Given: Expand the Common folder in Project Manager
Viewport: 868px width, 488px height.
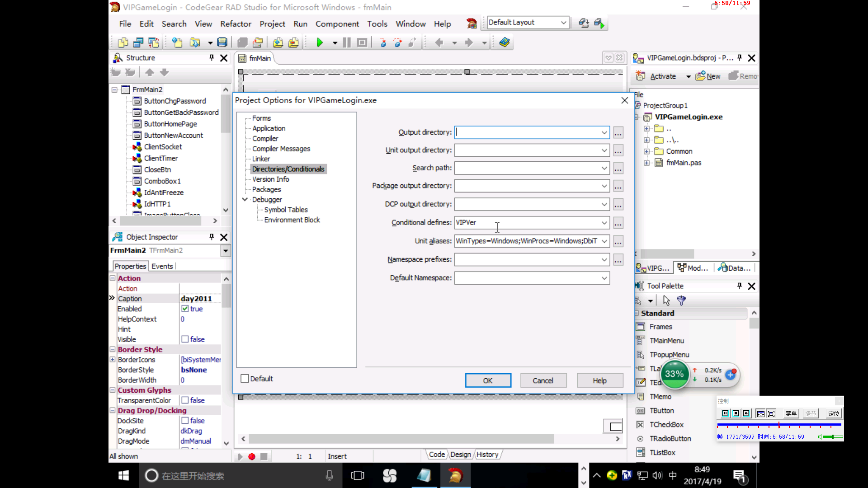Looking at the screenshot, I should (x=646, y=151).
